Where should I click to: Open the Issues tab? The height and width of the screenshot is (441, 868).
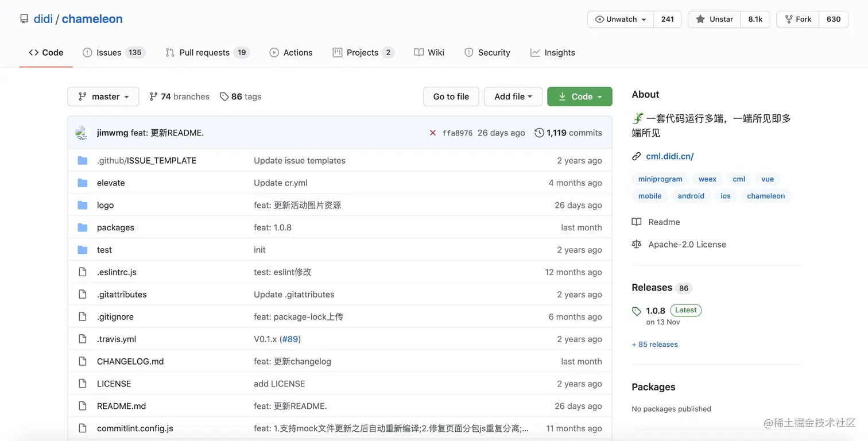pyautogui.click(x=114, y=52)
